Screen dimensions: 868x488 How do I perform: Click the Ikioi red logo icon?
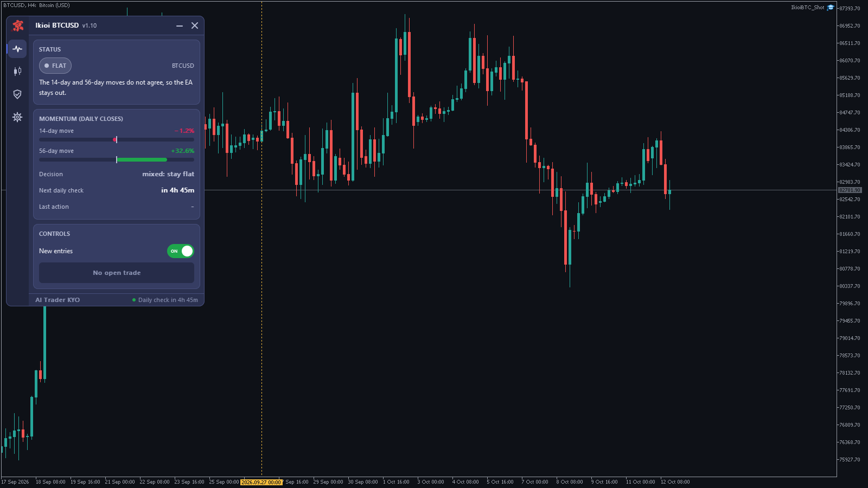pos(18,25)
